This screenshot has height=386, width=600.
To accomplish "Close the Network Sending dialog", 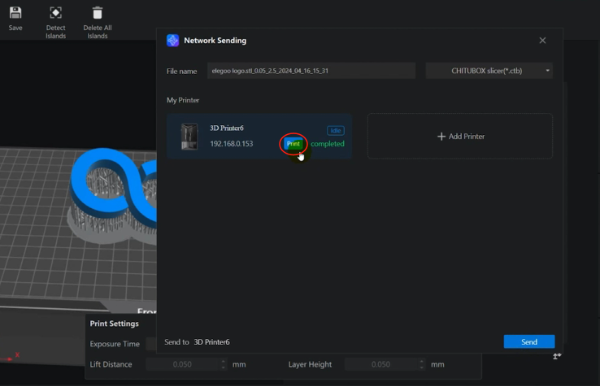I will [x=542, y=40].
